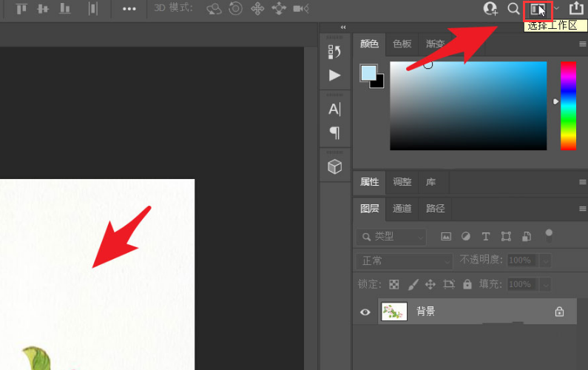Switch to the 库 tab
588x370 pixels.
tap(430, 182)
